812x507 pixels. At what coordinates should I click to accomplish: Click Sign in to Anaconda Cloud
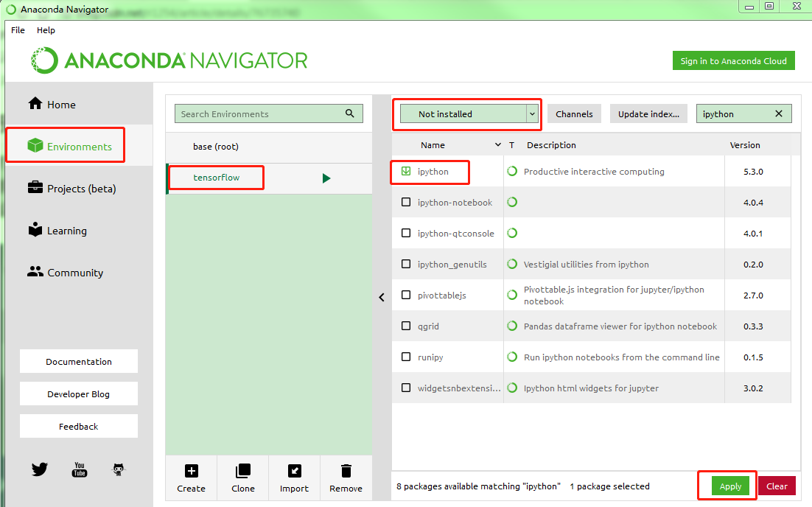pos(733,60)
